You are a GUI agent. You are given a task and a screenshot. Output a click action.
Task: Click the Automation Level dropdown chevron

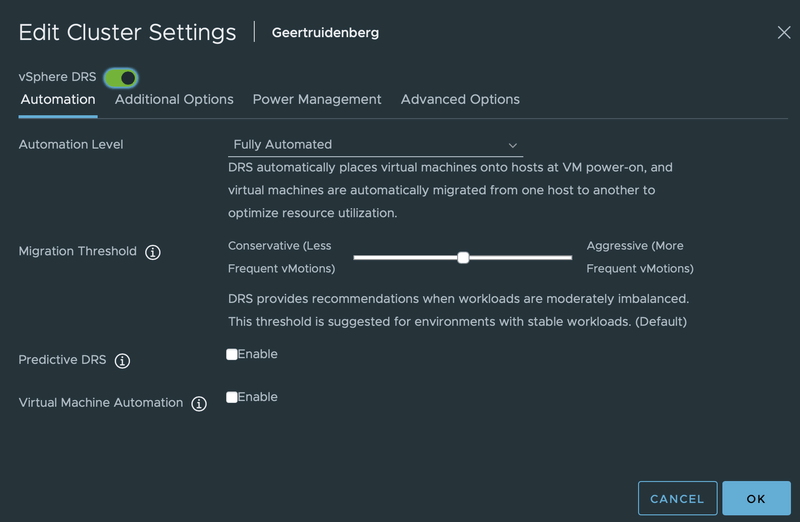(x=513, y=145)
